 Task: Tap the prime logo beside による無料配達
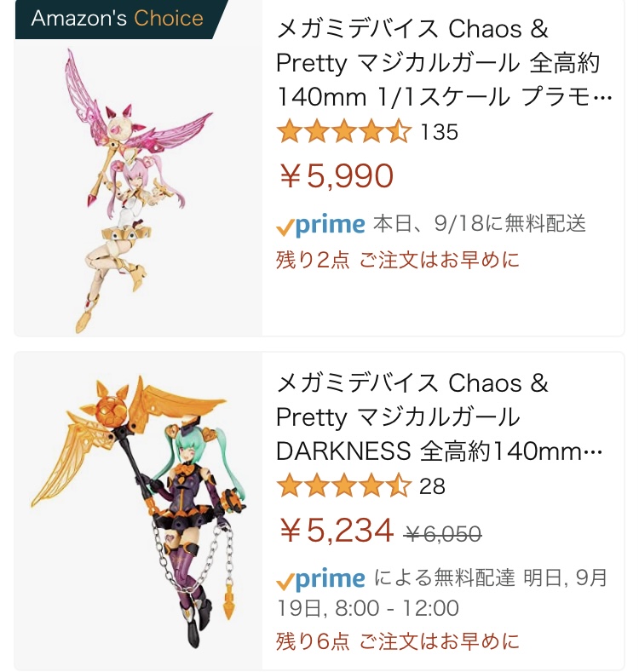coord(321,579)
